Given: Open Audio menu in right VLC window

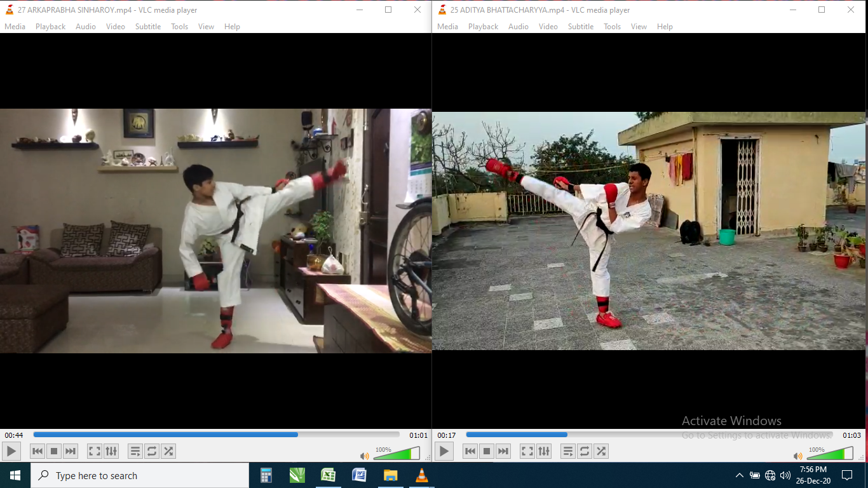Looking at the screenshot, I should pyautogui.click(x=519, y=27).
